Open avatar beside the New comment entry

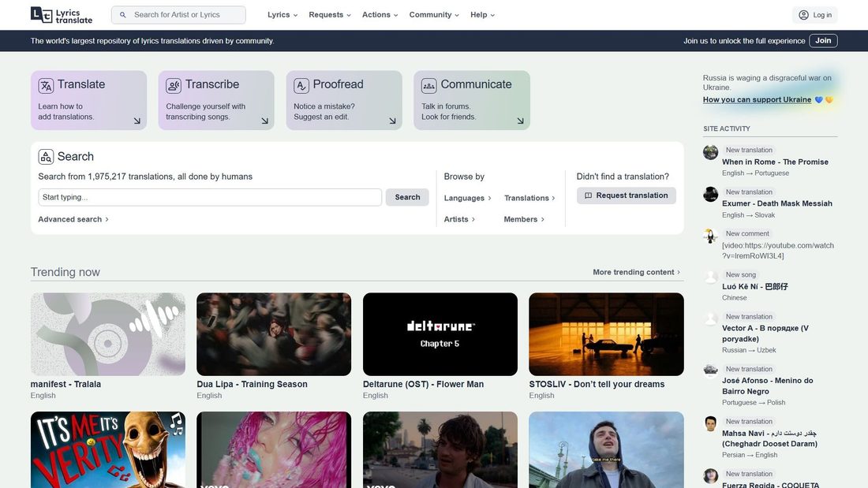coord(711,236)
